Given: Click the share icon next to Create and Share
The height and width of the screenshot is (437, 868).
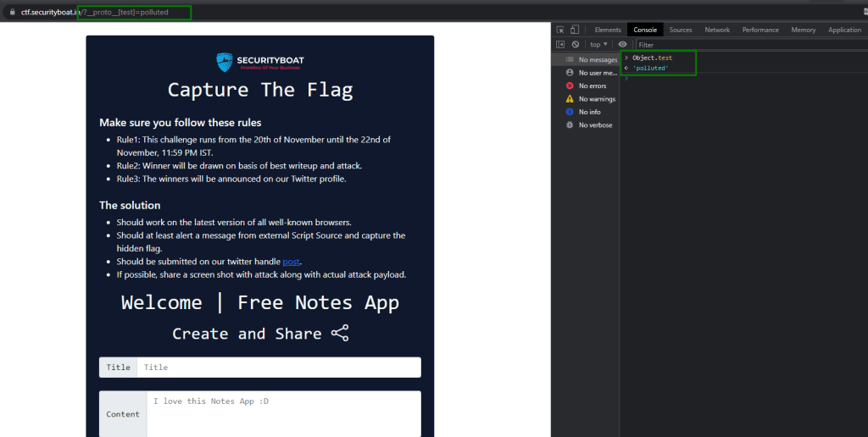Looking at the screenshot, I should point(340,334).
